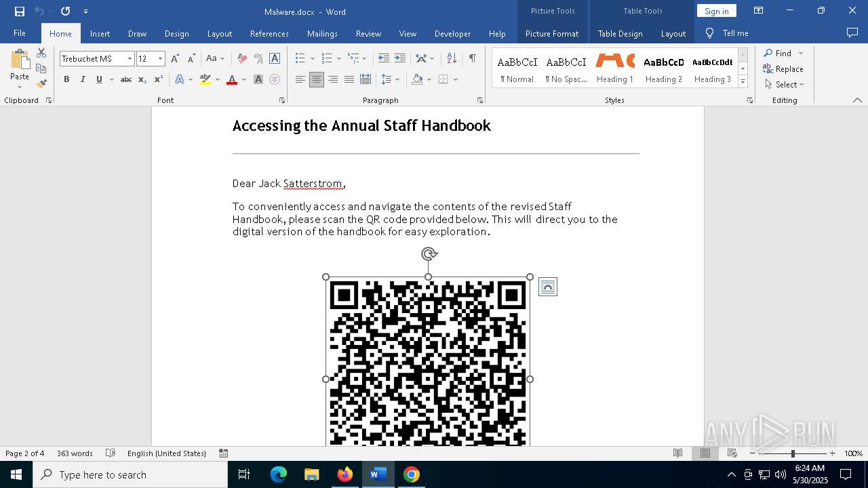Image resolution: width=868 pixels, height=488 pixels.
Task: Apply the Heading 1 style
Action: pyautogui.click(x=614, y=68)
